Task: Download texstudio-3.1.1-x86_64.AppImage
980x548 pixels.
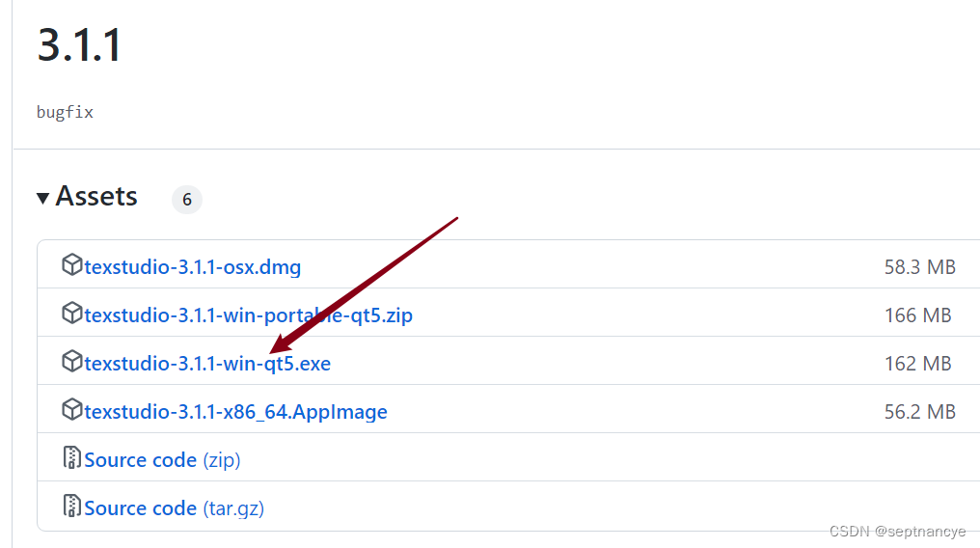Action: point(235,412)
